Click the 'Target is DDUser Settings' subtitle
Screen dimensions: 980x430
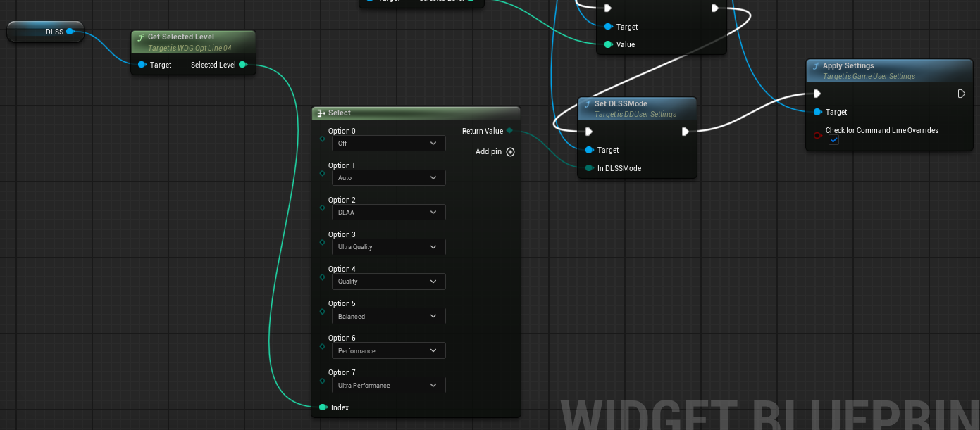(635, 114)
